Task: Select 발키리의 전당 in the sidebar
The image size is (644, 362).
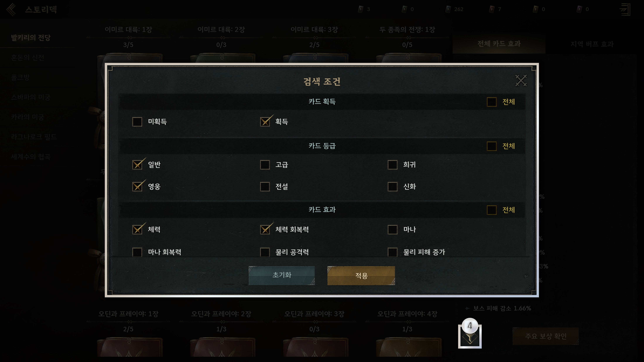Action: pyautogui.click(x=31, y=37)
